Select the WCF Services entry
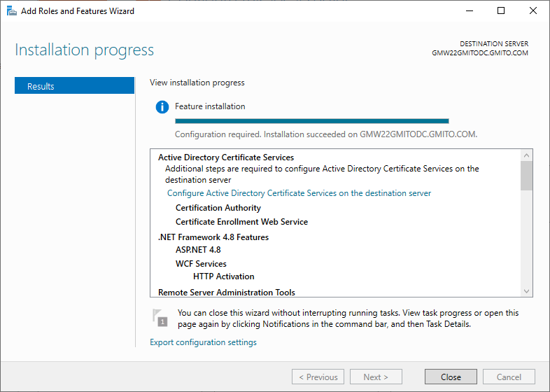This screenshot has width=550, height=392. click(x=201, y=264)
